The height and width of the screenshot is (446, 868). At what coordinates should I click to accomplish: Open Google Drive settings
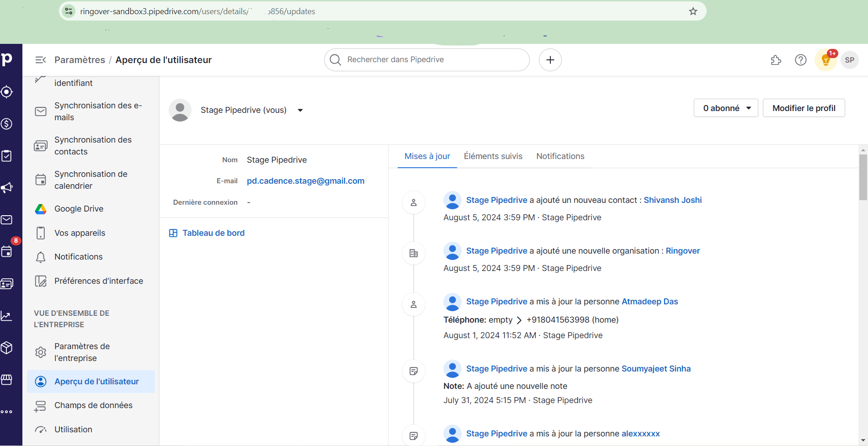pos(91,209)
